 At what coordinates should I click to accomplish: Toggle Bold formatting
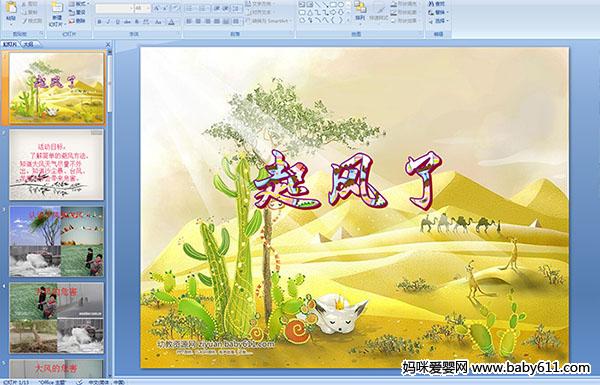click(x=99, y=22)
